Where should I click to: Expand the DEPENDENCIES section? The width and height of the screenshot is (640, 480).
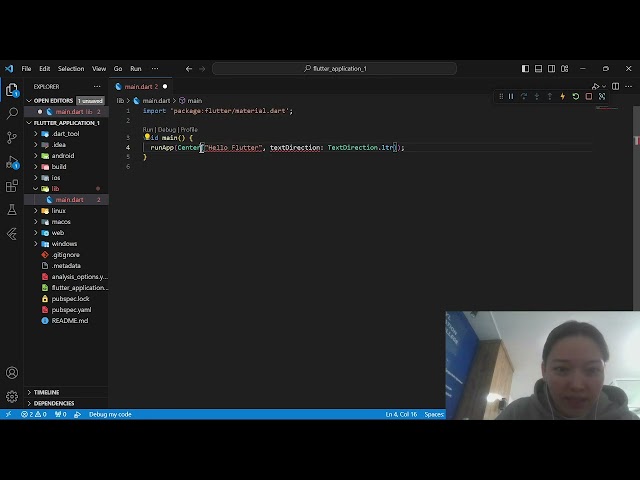pyautogui.click(x=66, y=403)
